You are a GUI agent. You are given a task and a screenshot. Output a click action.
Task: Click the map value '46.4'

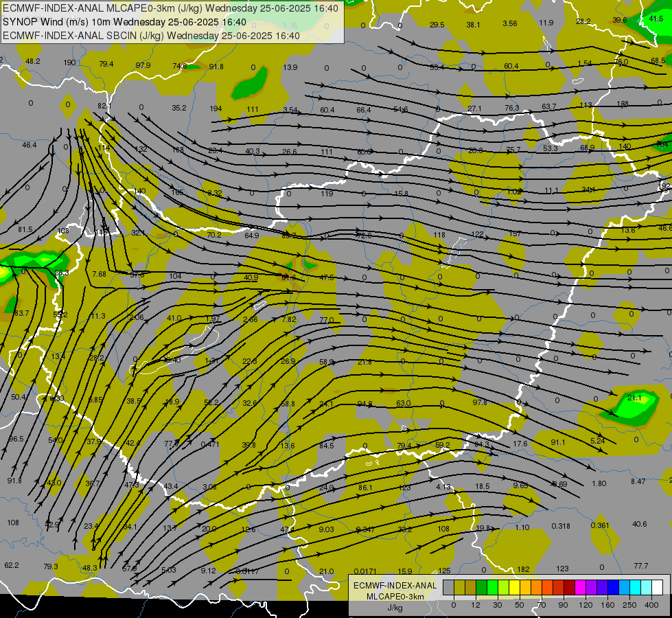pos(29,145)
